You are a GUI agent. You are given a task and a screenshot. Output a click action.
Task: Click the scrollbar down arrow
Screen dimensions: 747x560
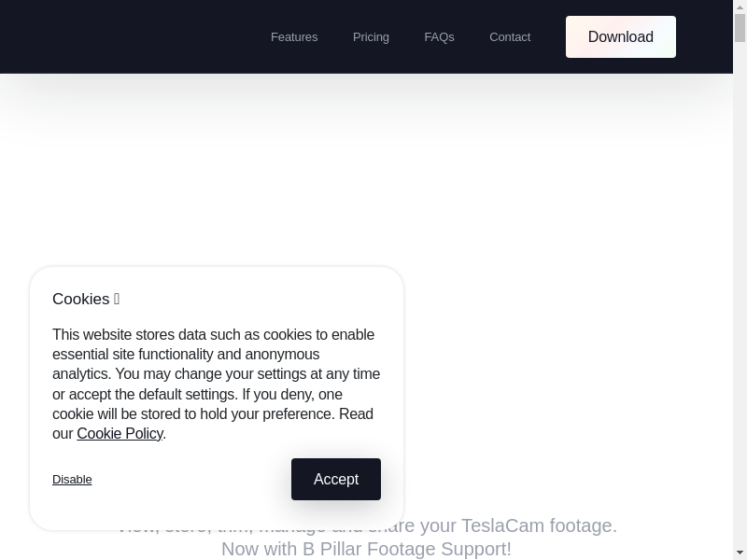click(x=740, y=553)
